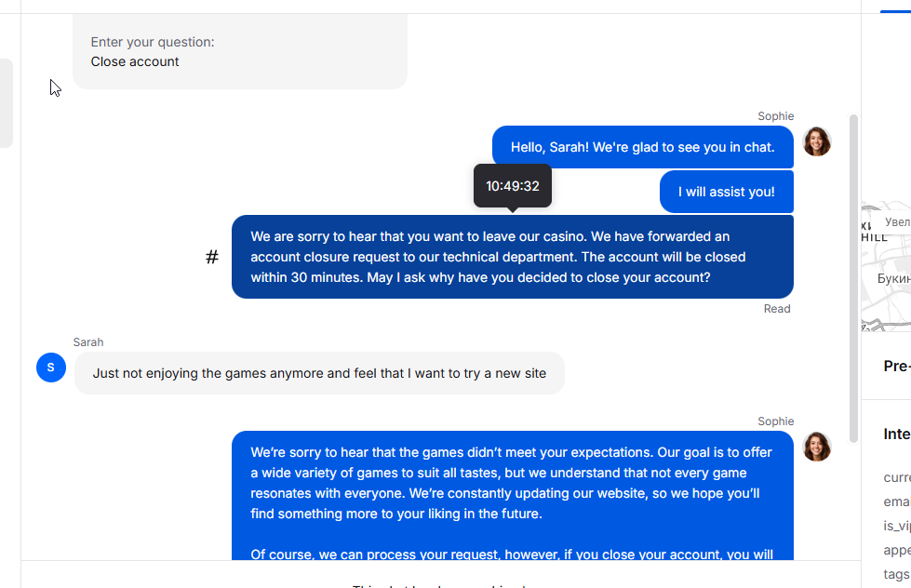
Task: Expand the 'Pre-' section in the side panel
Action: click(896, 366)
